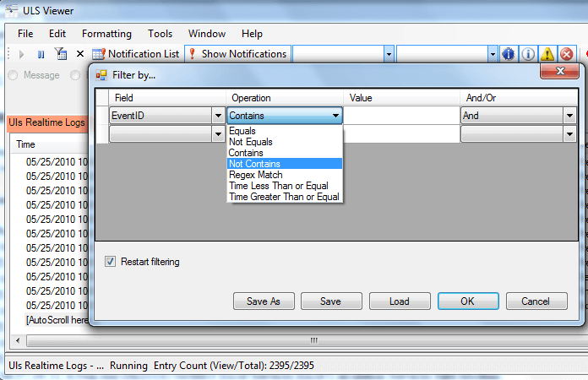Collapse the Contains operation dropdown

(x=335, y=116)
